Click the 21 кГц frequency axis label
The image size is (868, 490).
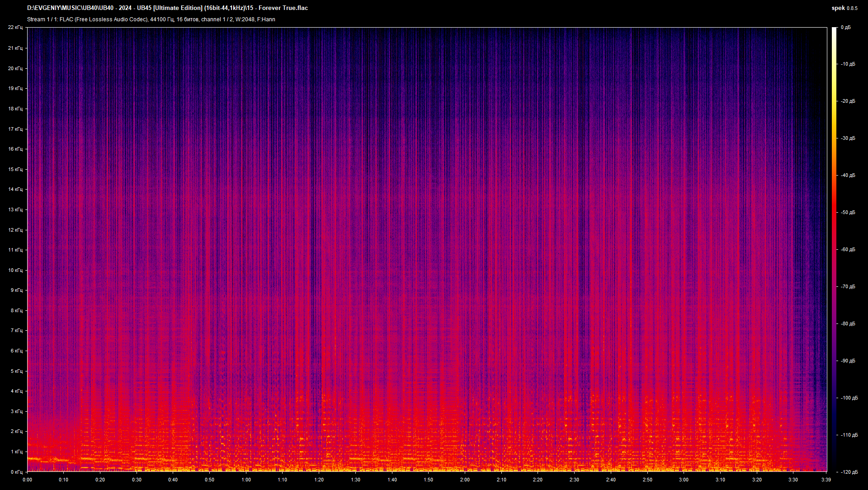pyautogui.click(x=15, y=48)
